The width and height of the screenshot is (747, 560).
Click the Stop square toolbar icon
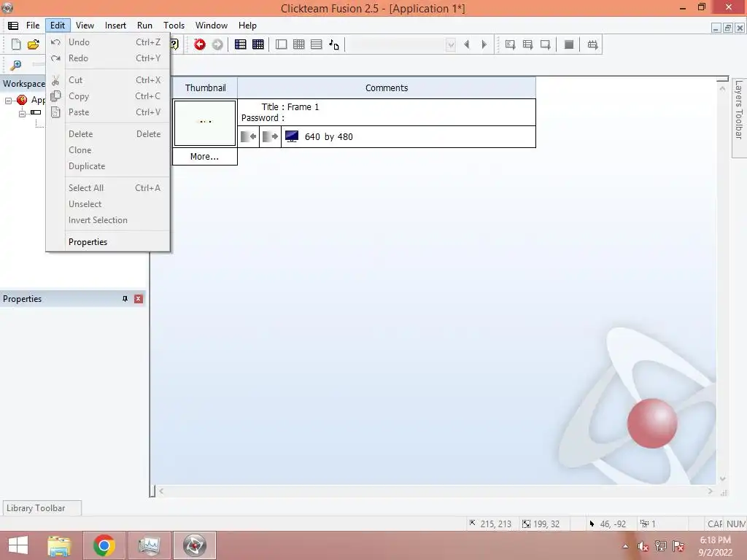[569, 44]
